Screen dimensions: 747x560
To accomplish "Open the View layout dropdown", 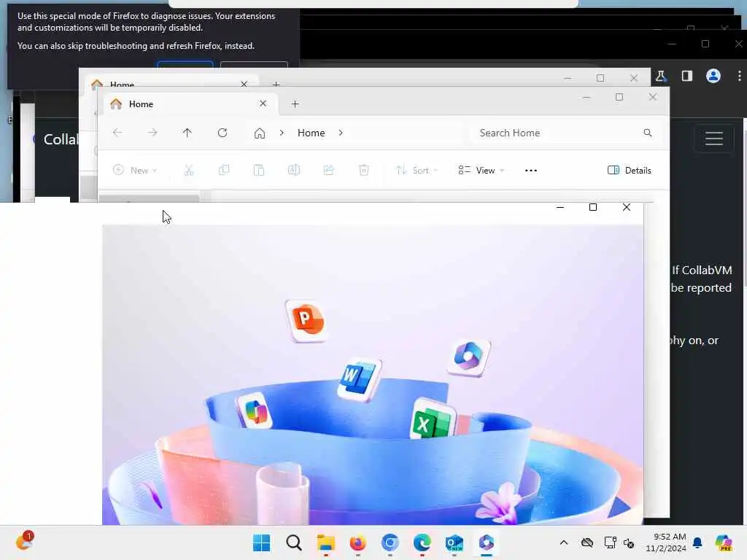I will 481,170.
